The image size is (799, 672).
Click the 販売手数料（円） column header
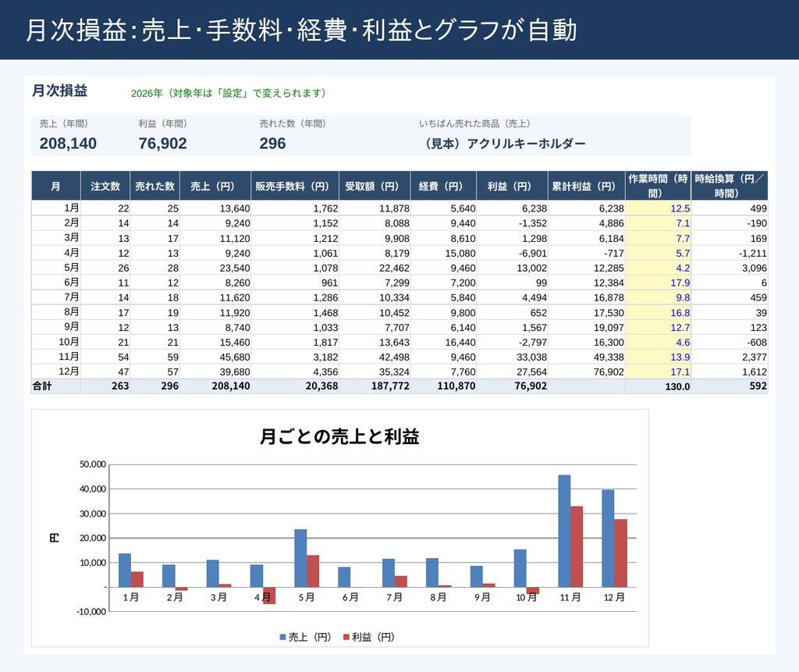(x=295, y=186)
